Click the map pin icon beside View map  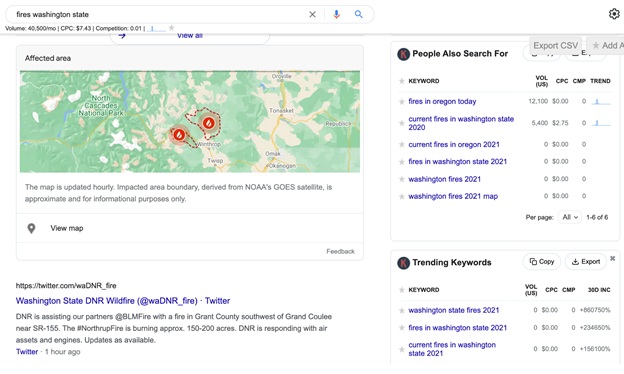[x=31, y=228]
